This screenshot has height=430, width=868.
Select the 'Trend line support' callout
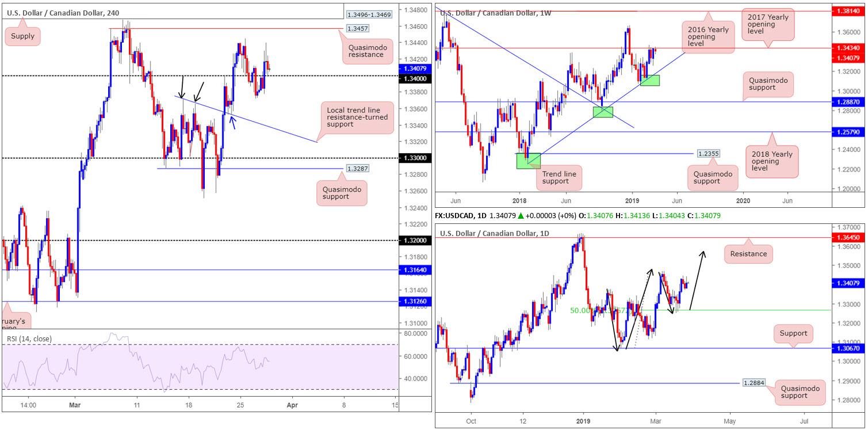pos(559,177)
